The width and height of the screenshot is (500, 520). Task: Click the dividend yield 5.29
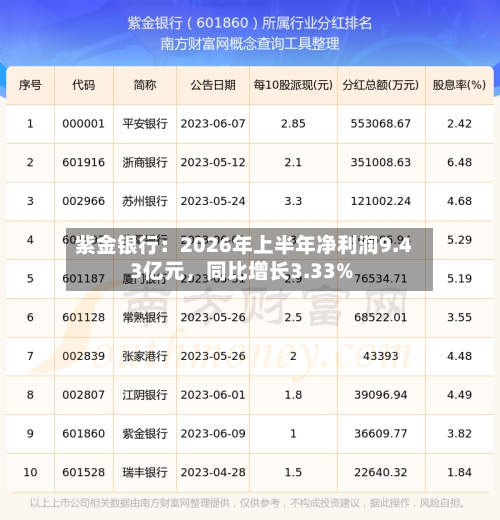tap(459, 240)
